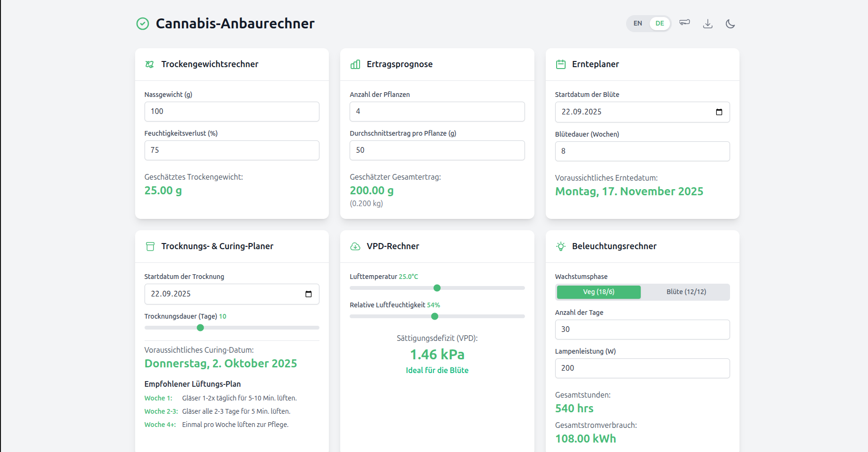Switch the language to EN
The image size is (868, 452).
pos(637,23)
